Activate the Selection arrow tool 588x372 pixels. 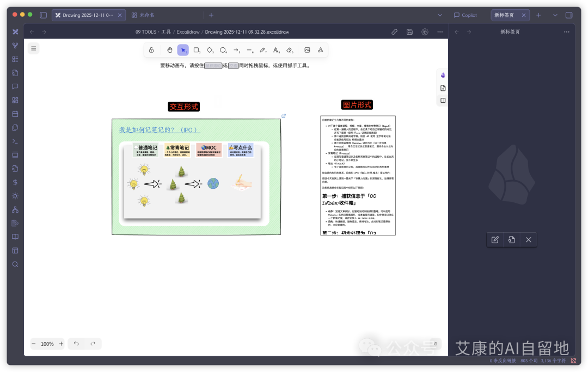[183, 50]
